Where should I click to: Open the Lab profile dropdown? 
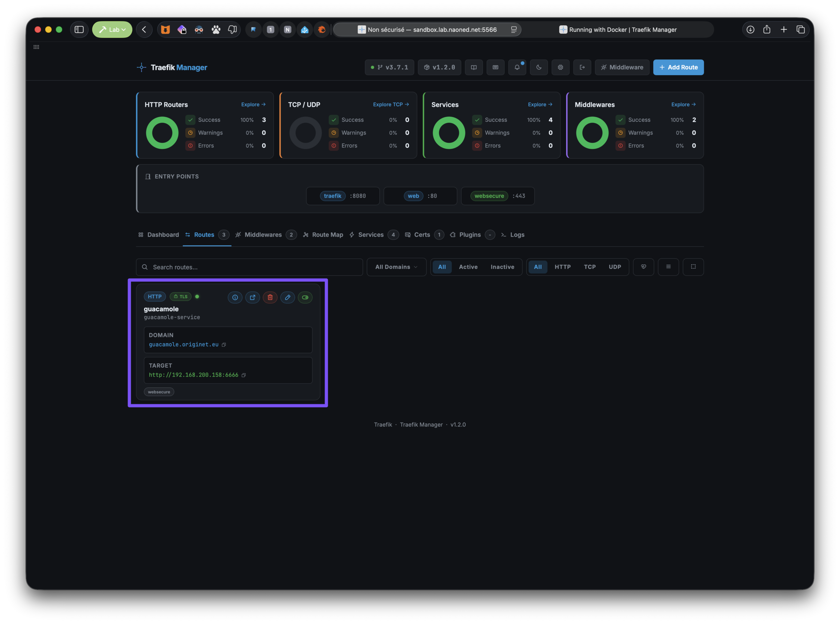point(112,30)
